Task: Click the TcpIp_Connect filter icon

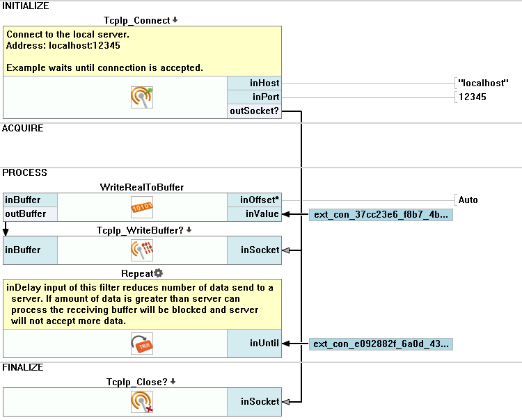Action: [142, 97]
